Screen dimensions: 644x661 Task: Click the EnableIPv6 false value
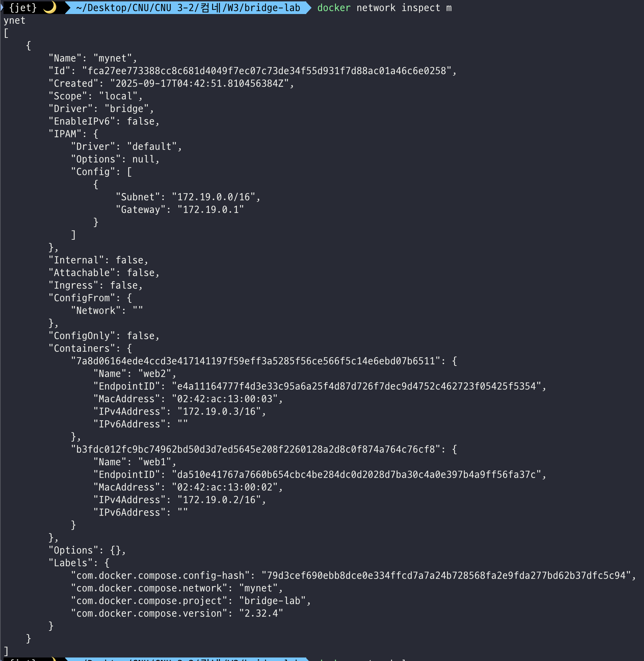[141, 121]
